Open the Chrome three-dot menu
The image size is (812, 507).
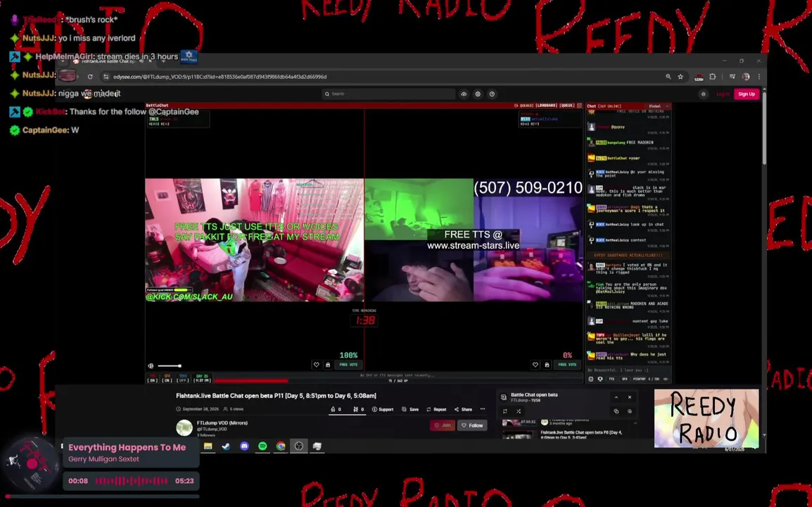click(x=759, y=77)
